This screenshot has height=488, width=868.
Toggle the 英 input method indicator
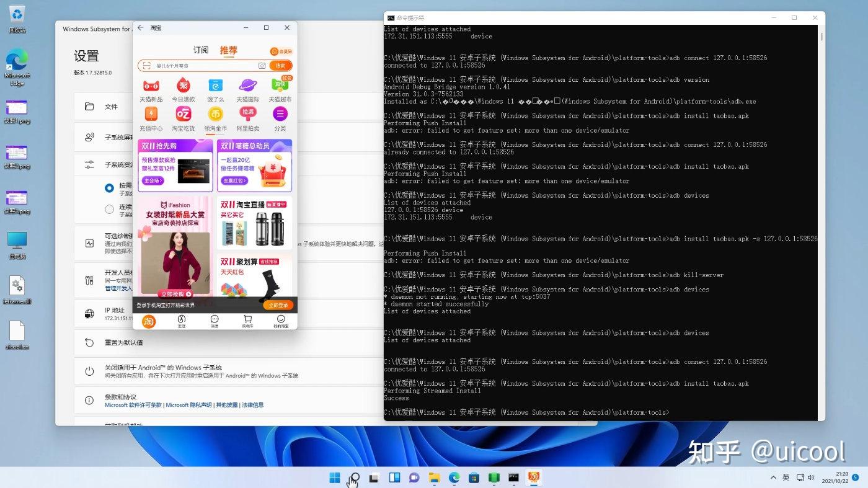point(786,477)
